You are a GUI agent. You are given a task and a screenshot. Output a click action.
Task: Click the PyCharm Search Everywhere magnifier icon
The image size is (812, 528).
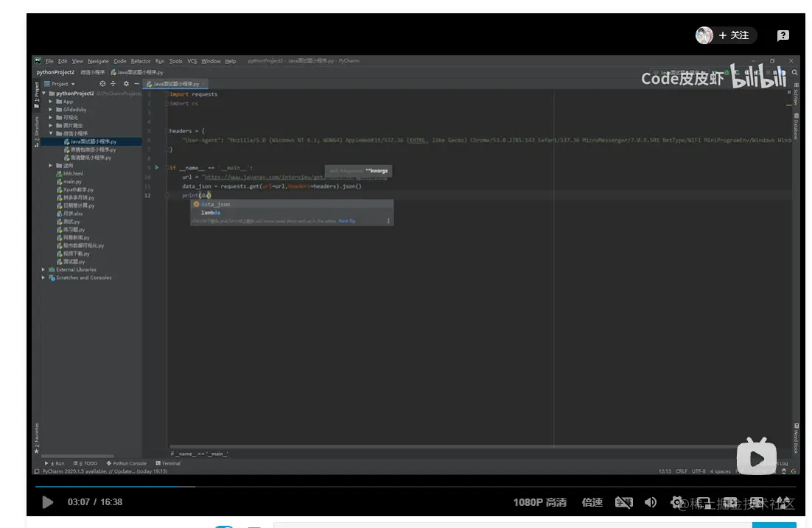point(794,72)
